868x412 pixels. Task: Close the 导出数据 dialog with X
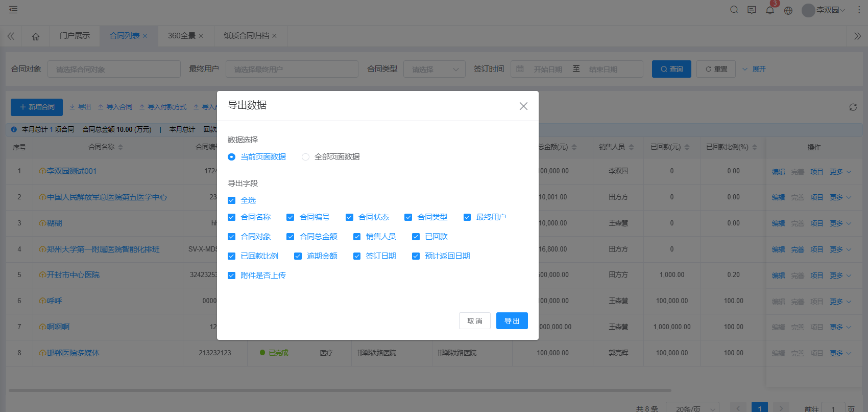[523, 106]
